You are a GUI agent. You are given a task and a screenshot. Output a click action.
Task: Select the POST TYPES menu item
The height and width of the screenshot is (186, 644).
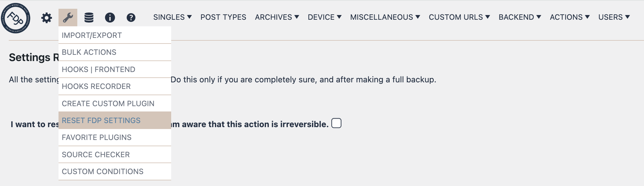(x=223, y=17)
